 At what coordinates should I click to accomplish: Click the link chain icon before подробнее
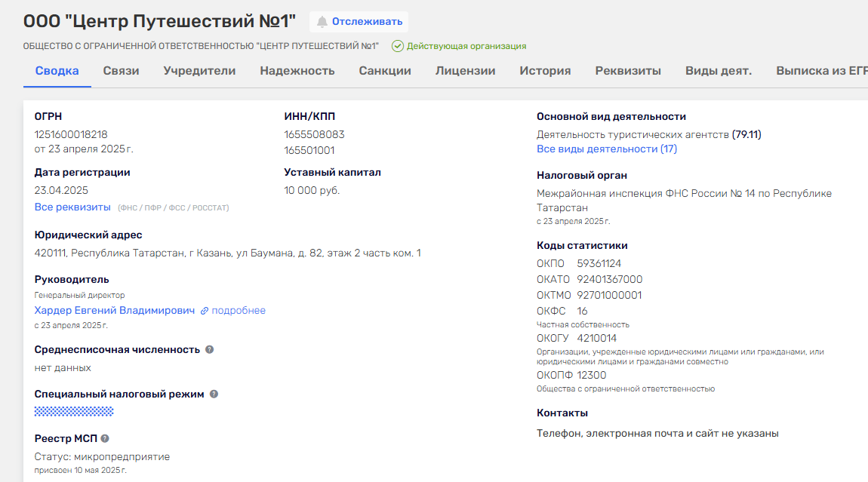[x=205, y=311]
